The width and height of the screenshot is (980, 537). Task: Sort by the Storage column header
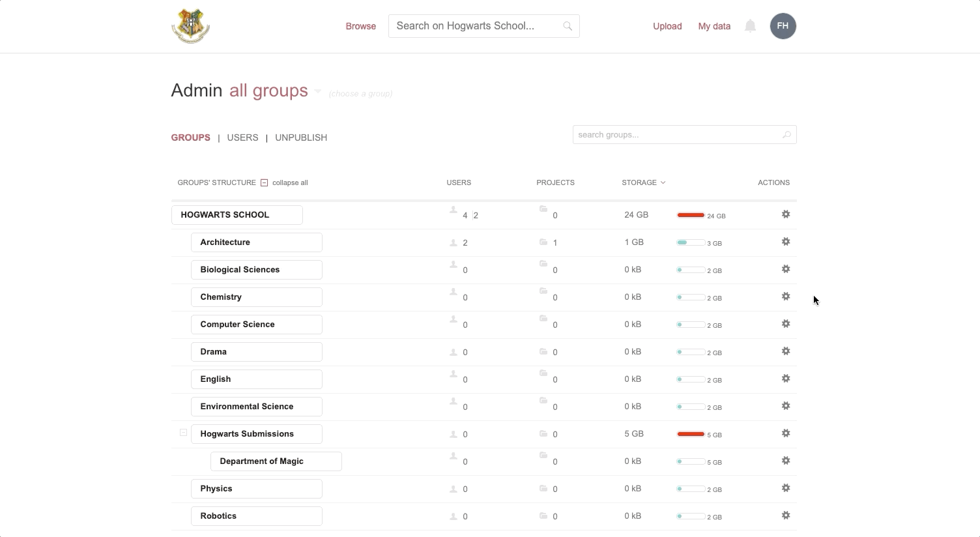pyautogui.click(x=644, y=182)
